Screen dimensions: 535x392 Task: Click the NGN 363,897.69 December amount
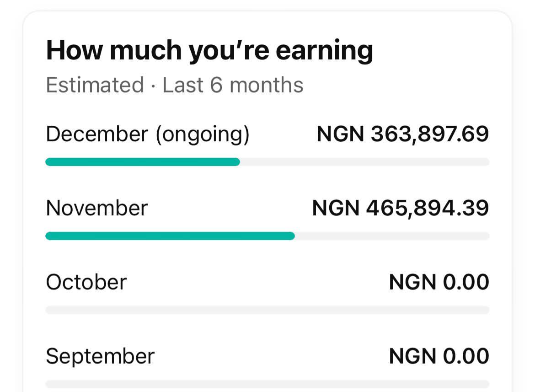(403, 134)
